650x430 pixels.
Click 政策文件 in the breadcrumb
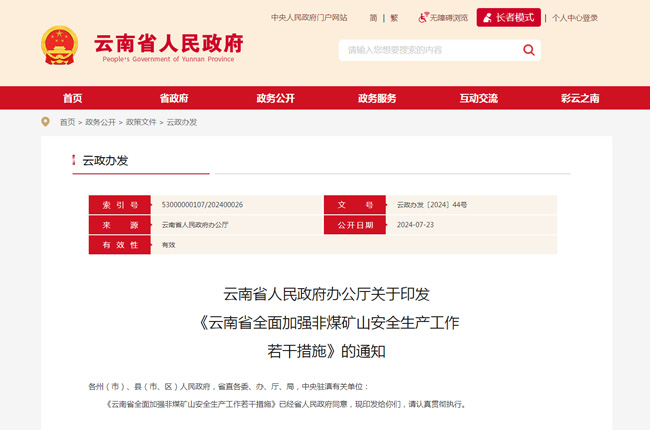(x=141, y=122)
